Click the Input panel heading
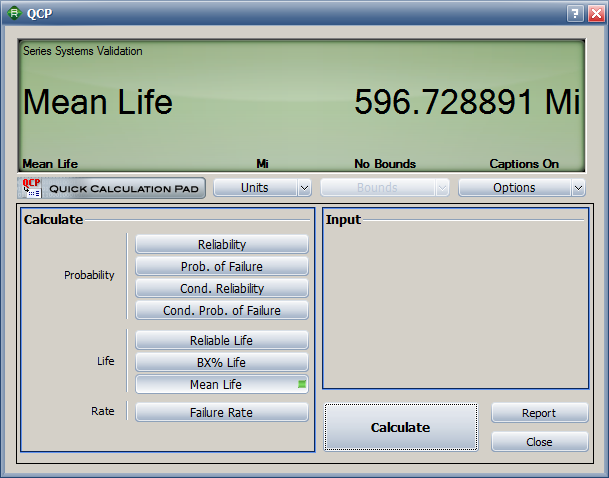Image resolution: width=609 pixels, height=478 pixels. [x=343, y=220]
